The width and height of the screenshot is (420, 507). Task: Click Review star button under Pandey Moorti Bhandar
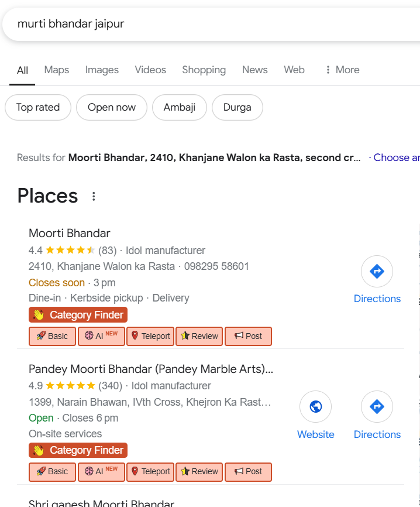coord(199,471)
